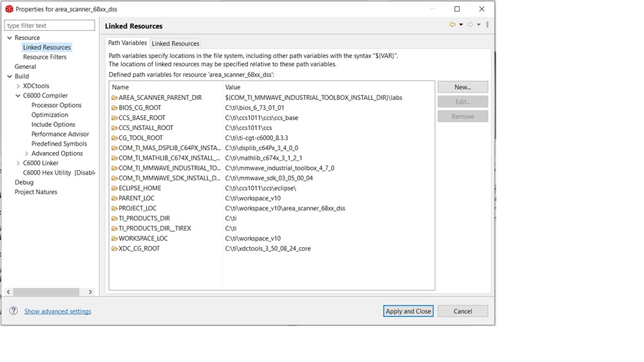The image size is (644, 362).
Task: Click folder icon of XDC_CG_ROOT
Action: [115, 249]
